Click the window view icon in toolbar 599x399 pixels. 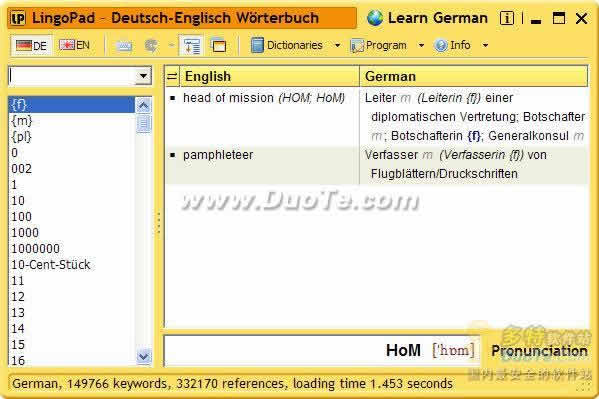coord(219,46)
